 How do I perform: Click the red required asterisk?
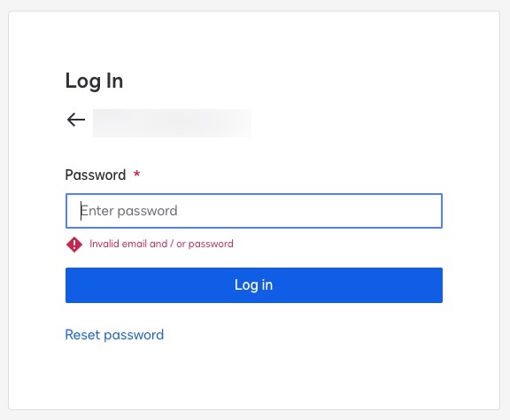coord(137,174)
